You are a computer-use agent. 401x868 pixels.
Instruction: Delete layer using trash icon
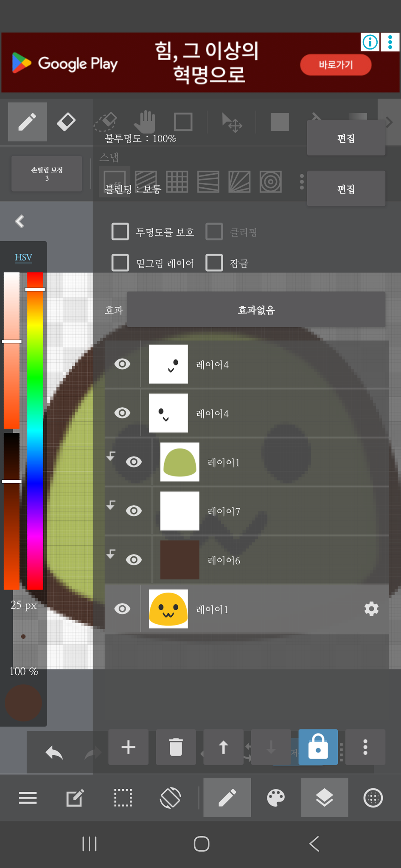(x=176, y=747)
